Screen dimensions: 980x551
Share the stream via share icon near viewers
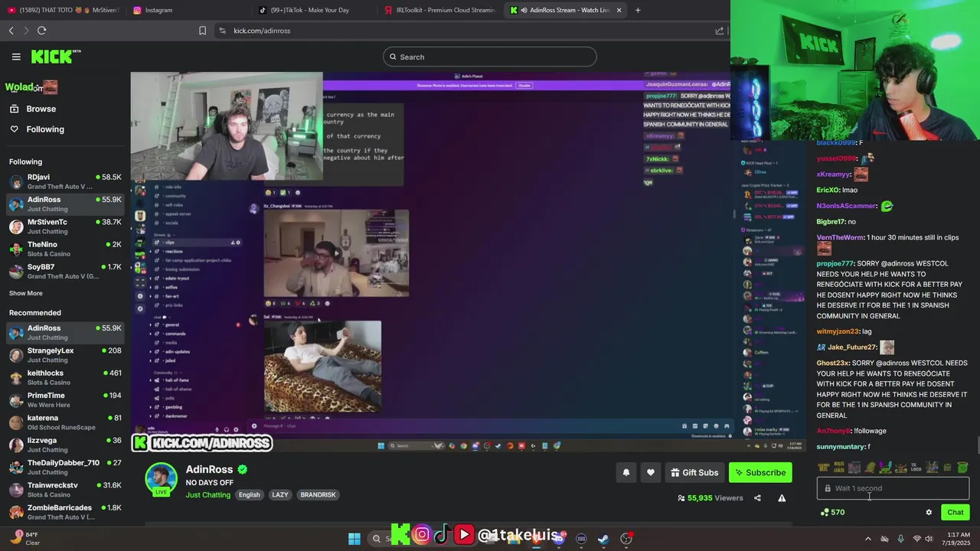[757, 498]
